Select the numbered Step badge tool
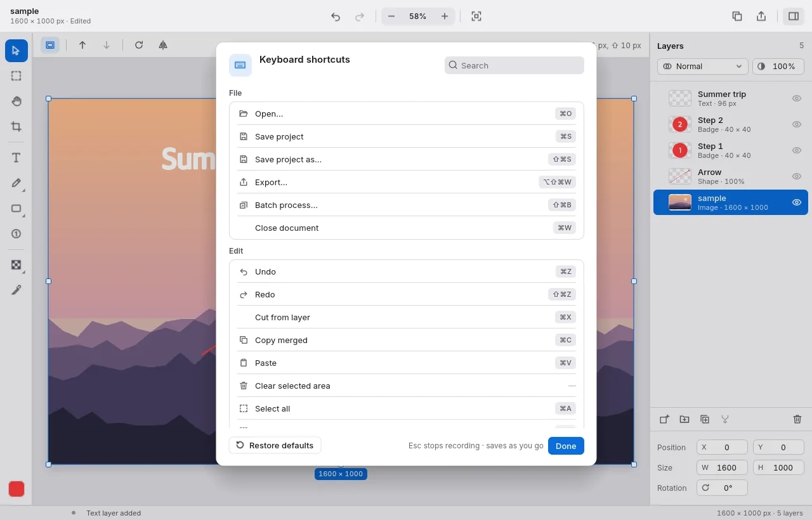Screen dimensions: 812x520 (16, 233)
